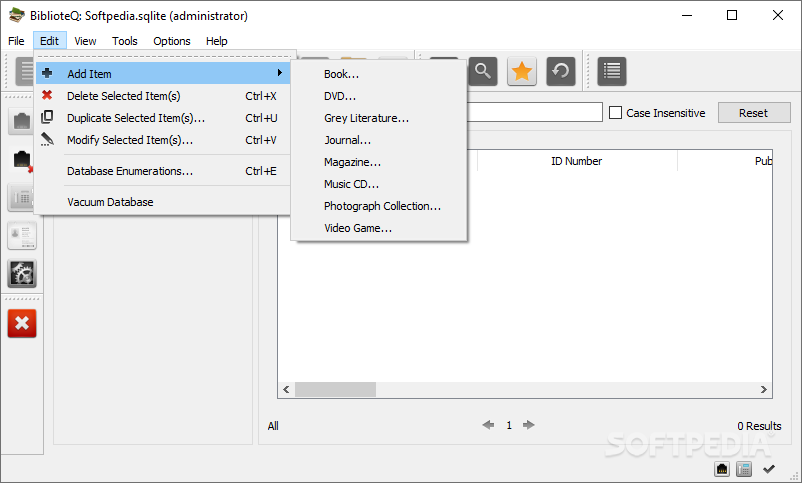Click the checkmark icon in the status bar
The width and height of the screenshot is (802, 483).
click(x=769, y=469)
